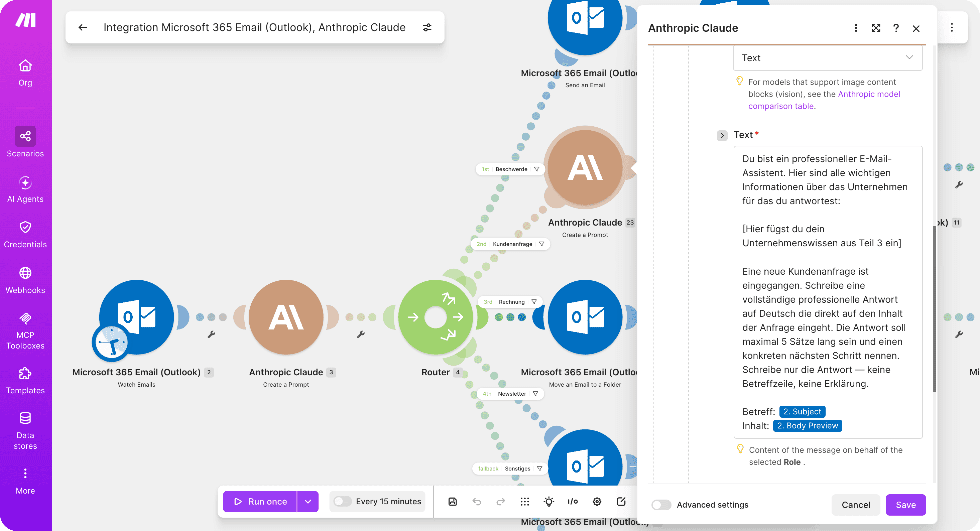Image resolution: width=980 pixels, height=531 pixels.
Task: Open the notes icon in toolbar
Action: (x=621, y=501)
